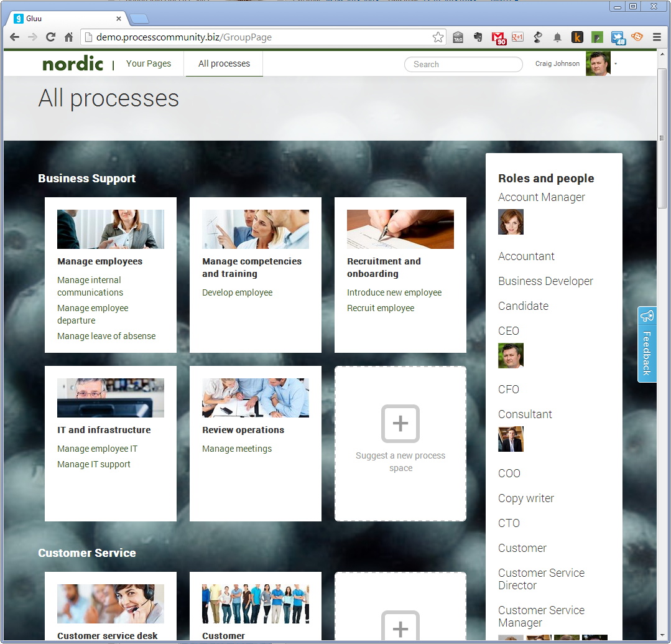
Task: Click Suggest a new process space text
Action: point(400,462)
